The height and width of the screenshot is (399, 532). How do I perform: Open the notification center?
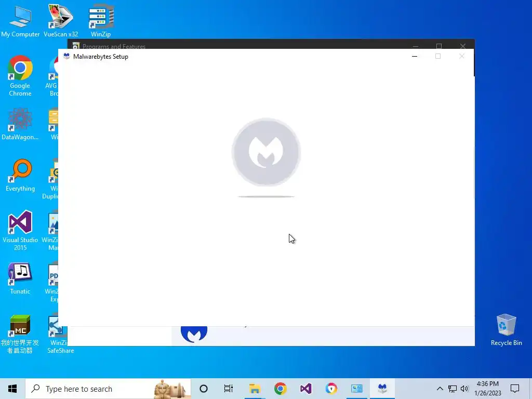click(x=515, y=389)
